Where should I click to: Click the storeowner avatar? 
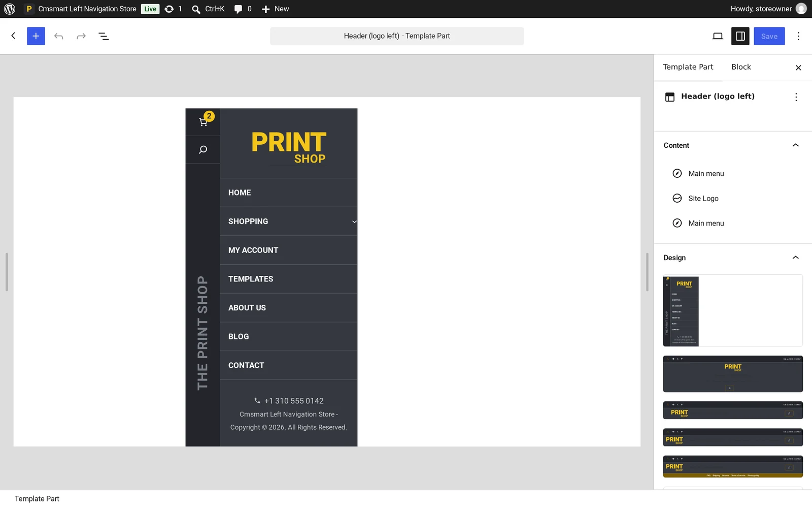[x=801, y=9]
